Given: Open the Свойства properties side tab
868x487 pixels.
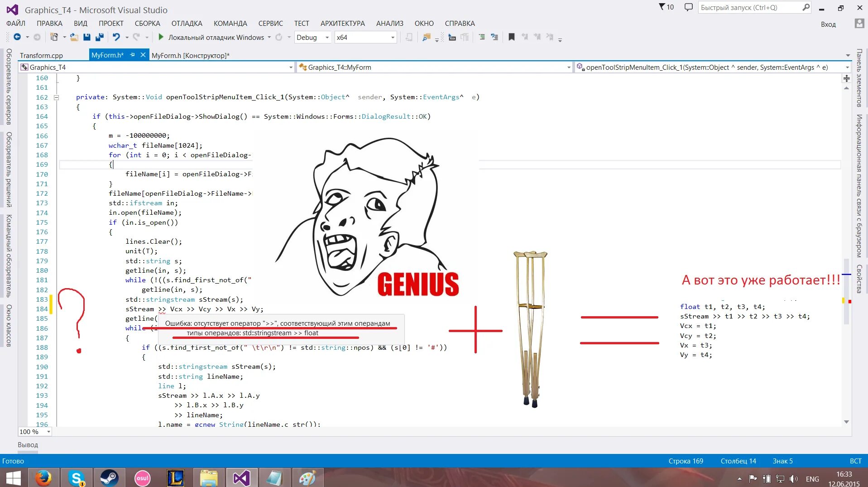Looking at the screenshot, I should [x=859, y=279].
